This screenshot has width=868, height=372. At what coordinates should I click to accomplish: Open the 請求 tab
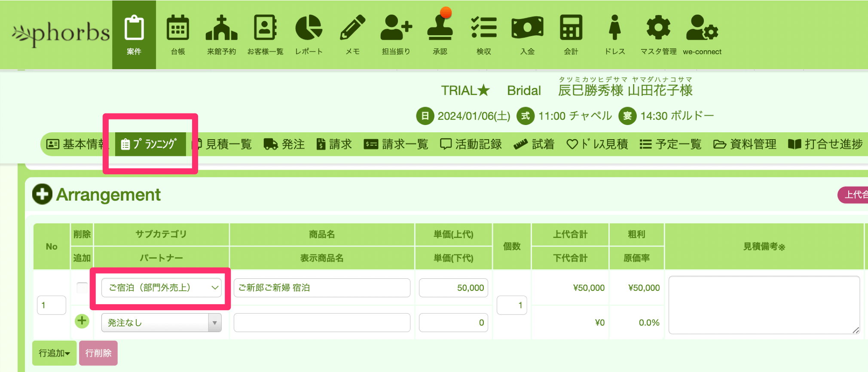point(334,144)
